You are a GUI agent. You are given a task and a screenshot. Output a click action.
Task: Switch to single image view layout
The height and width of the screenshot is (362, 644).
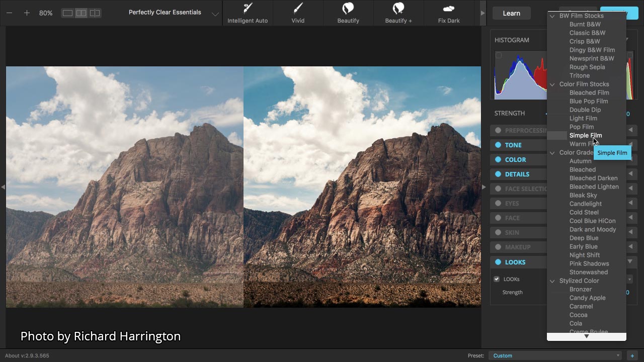pyautogui.click(x=67, y=13)
